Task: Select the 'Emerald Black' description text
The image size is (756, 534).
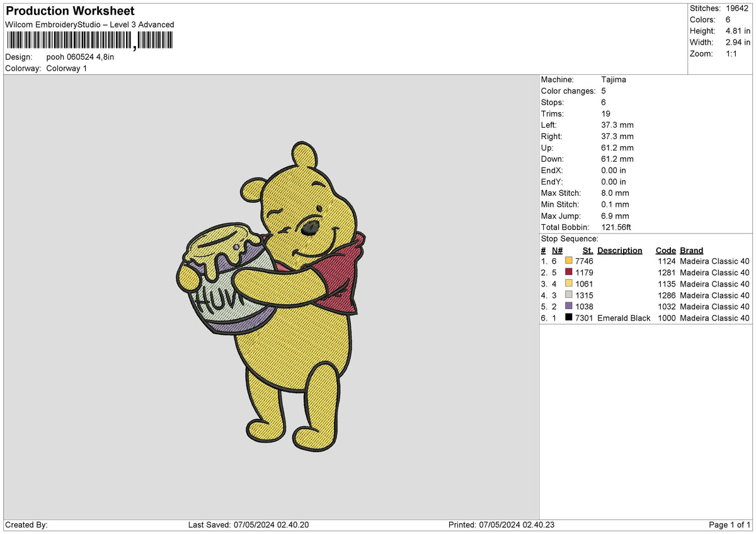Action: click(x=624, y=318)
